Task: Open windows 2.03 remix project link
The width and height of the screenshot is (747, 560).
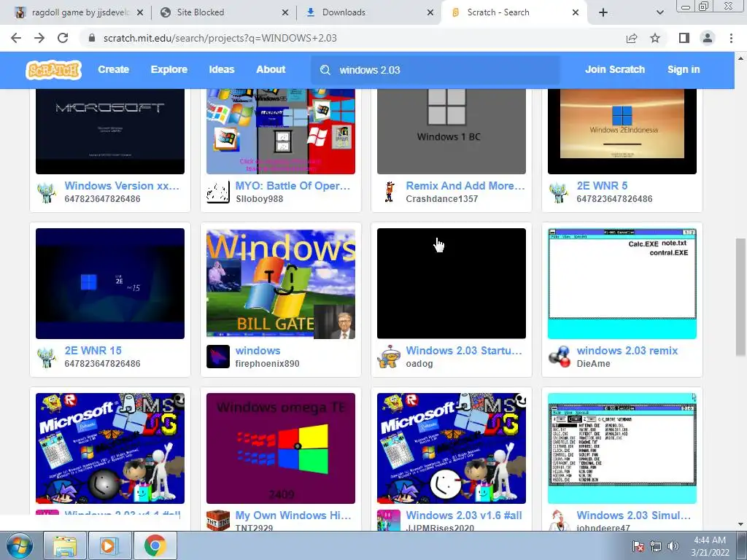Action: (x=627, y=351)
